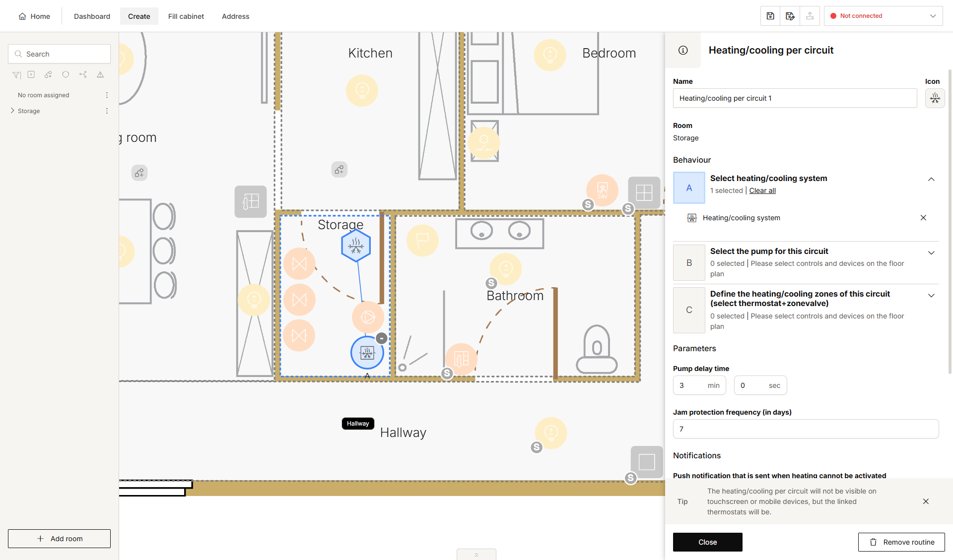Remove selected device with minus badge
This screenshot has height=560, width=953.
pos(381,338)
